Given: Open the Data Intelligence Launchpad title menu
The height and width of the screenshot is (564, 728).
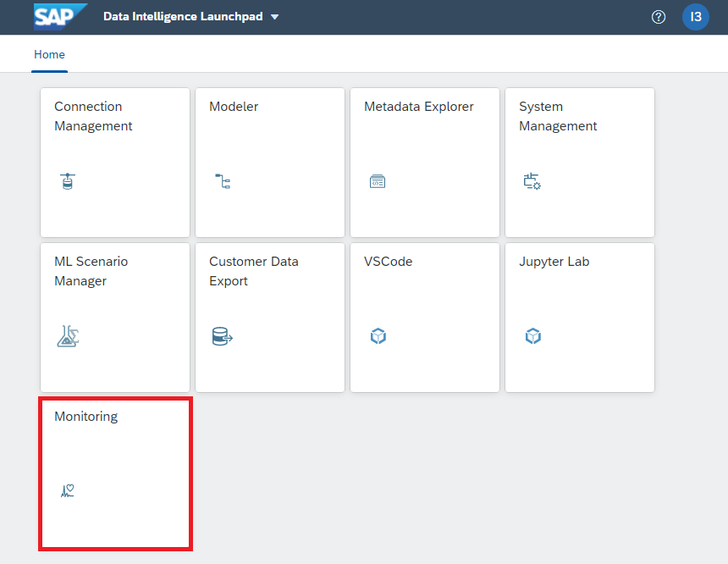Looking at the screenshot, I should click(x=183, y=17).
